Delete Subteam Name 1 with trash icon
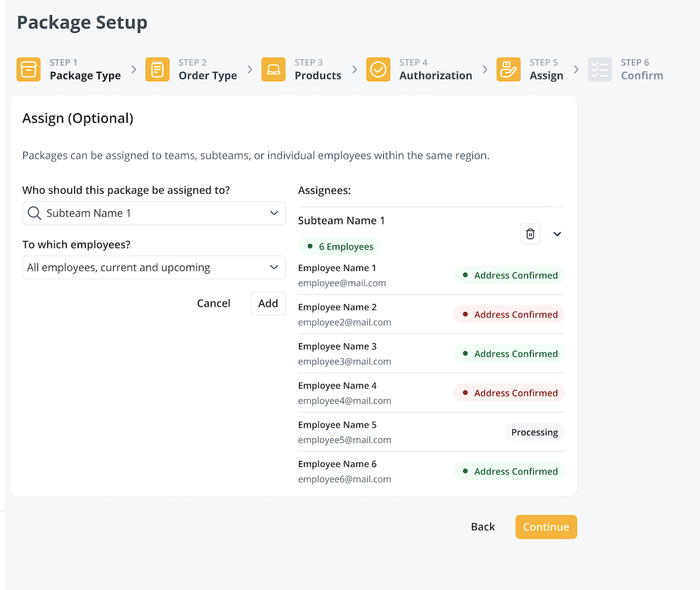This screenshot has width=700, height=590. pyautogui.click(x=530, y=234)
